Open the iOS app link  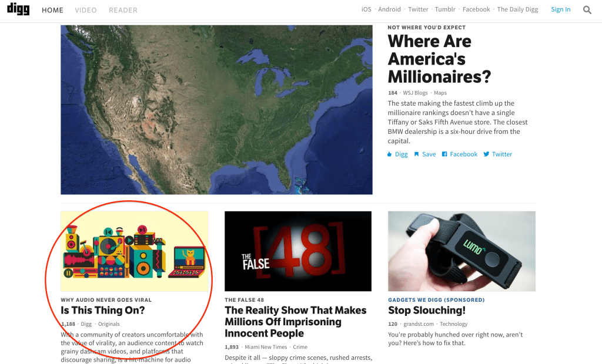(366, 9)
